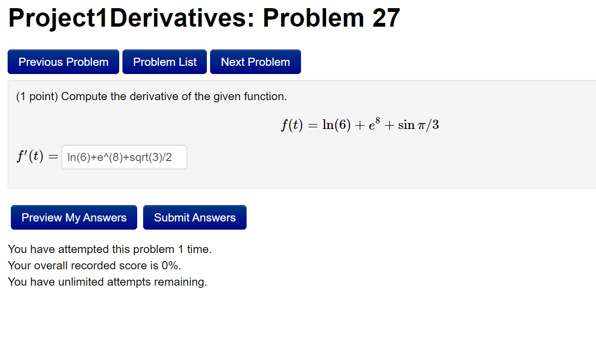Click the (1 point) label
The image size is (596, 364).
pyautogui.click(x=33, y=96)
